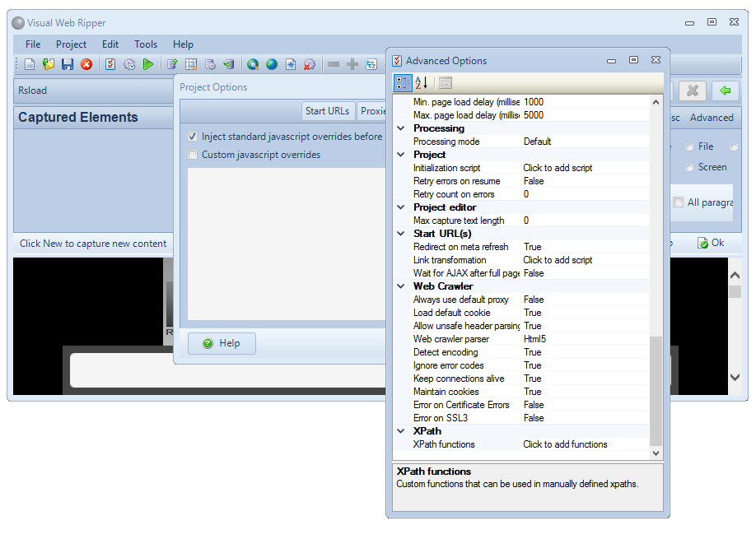Check the All paragraphs checkbox
This screenshot has width=756, height=539.
(x=679, y=202)
